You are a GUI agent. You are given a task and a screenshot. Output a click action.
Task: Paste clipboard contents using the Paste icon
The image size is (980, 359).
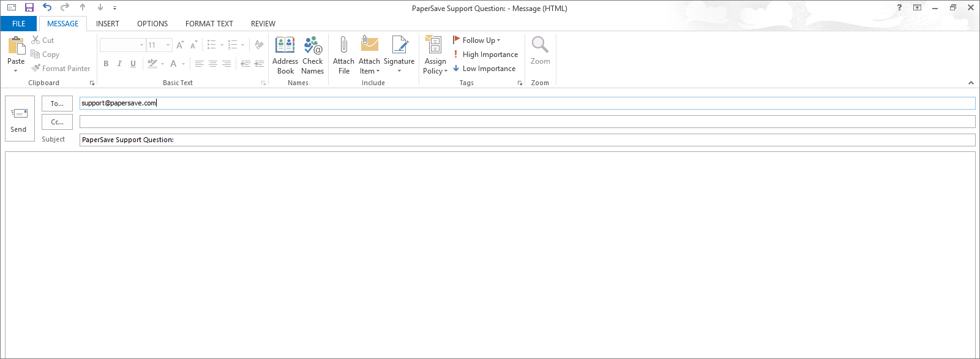coord(16,47)
